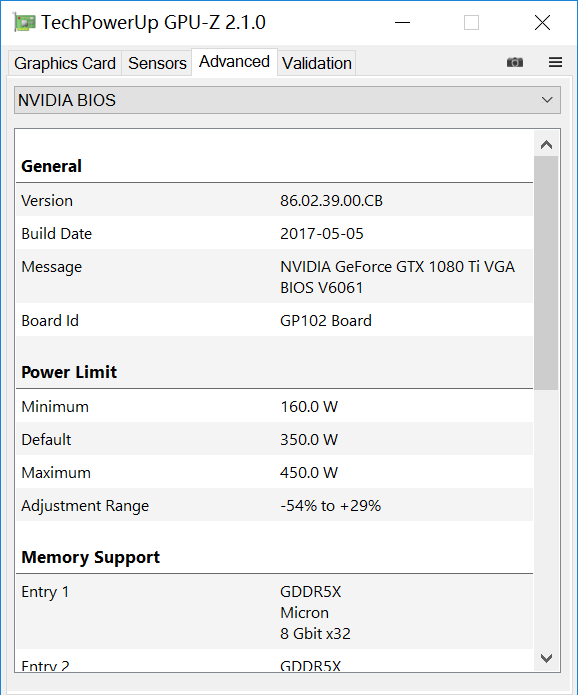Viewport: 578px width, 695px height.
Task: Select the build date 2017-05-05
Action: (x=321, y=234)
